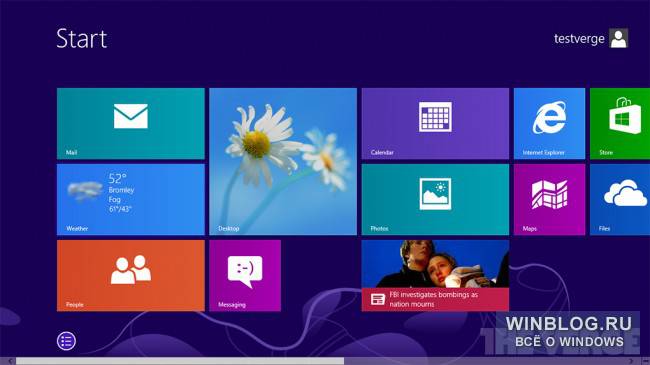
Task: Click the scrollbar left arrow
Action: (9, 361)
